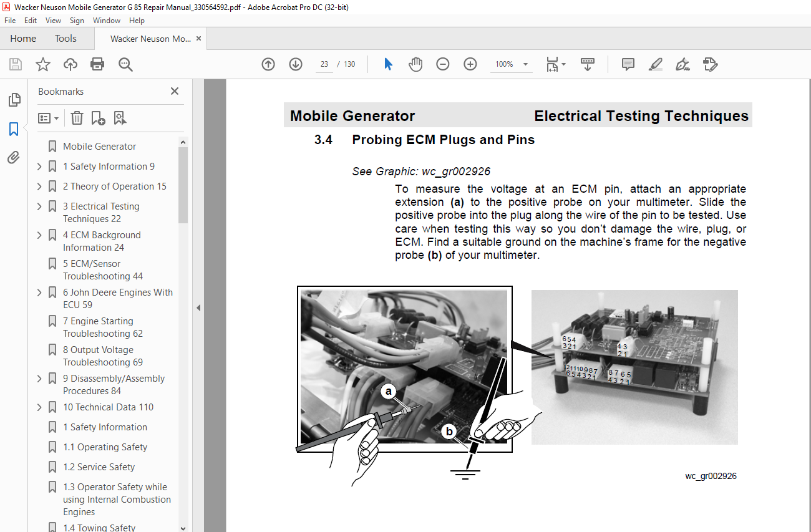This screenshot has height=532, width=811.
Task: Expand 9 Disassembly/Assembly Procedures bookmark
Action: tap(39, 379)
